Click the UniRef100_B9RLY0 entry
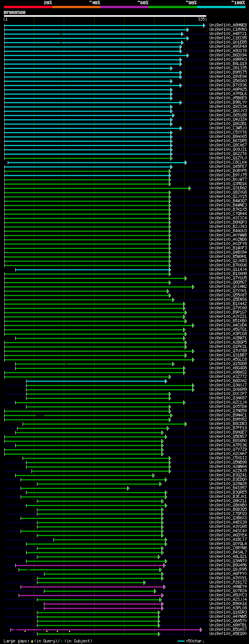 click(228, 102)
